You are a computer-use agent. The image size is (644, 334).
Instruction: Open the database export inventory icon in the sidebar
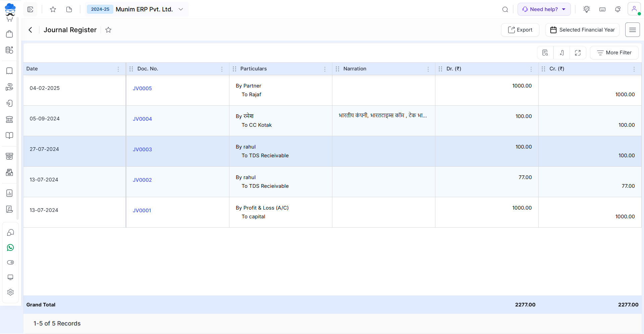(10, 50)
